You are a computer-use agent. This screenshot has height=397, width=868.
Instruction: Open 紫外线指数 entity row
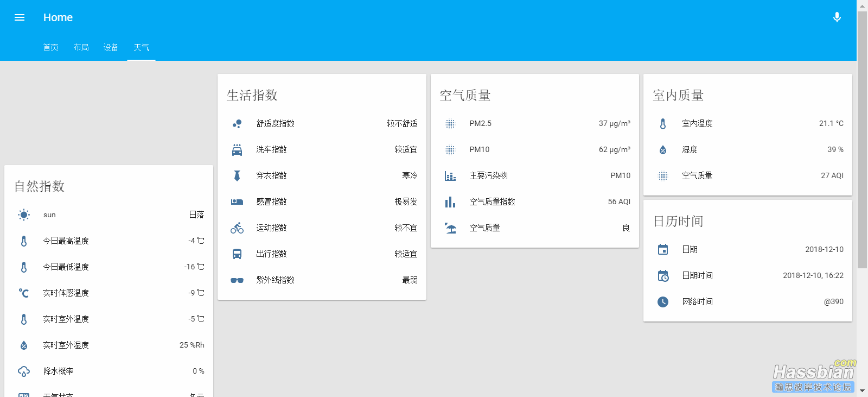[322, 280]
